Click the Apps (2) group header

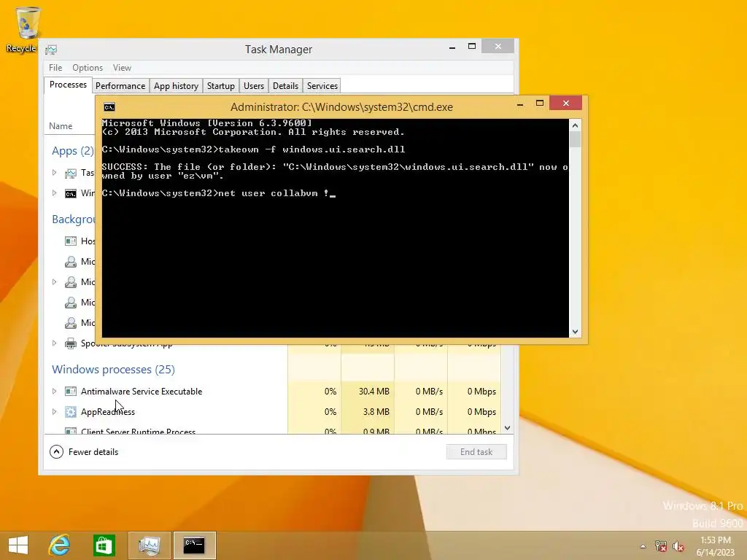tap(73, 151)
